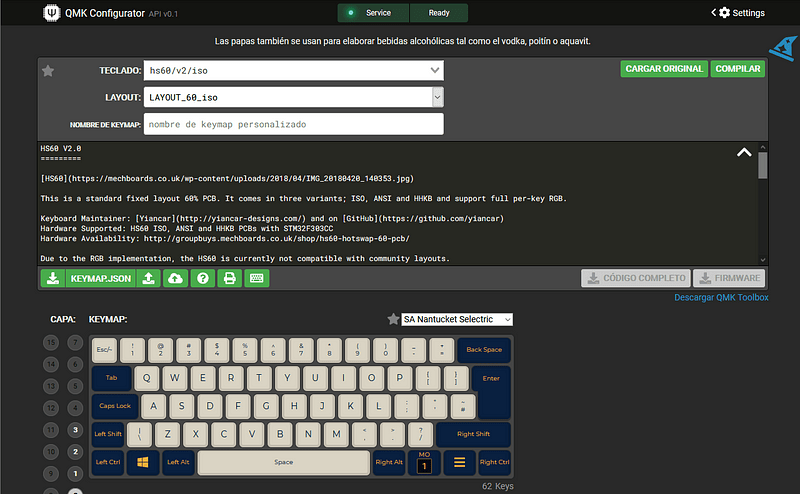Click the Windows logo key on keymap
This screenshot has width=800, height=494.
click(143, 462)
